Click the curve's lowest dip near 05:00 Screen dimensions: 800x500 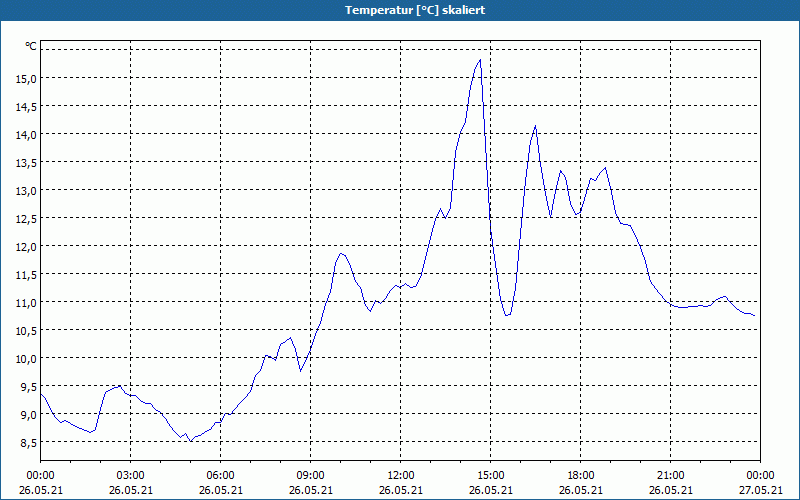190,441
